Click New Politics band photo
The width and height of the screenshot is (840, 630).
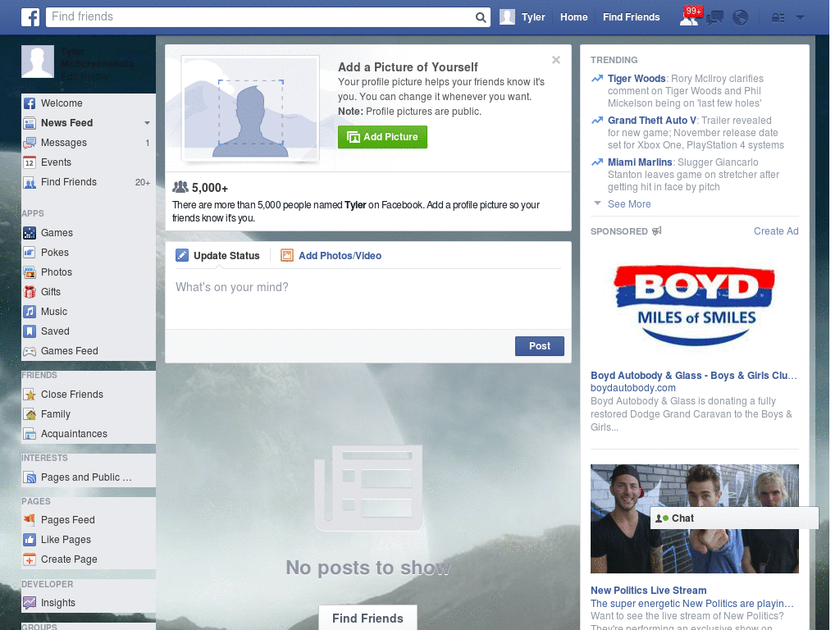click(694, 518)
